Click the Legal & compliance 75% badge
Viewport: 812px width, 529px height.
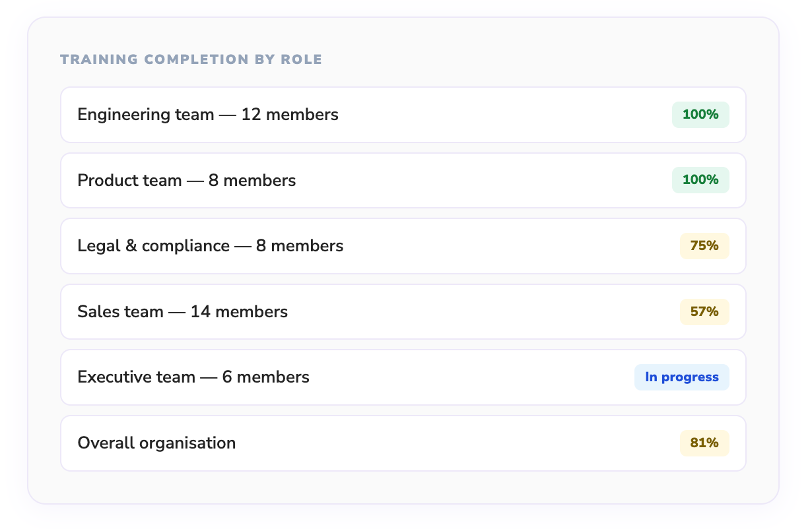click(704, 245)
